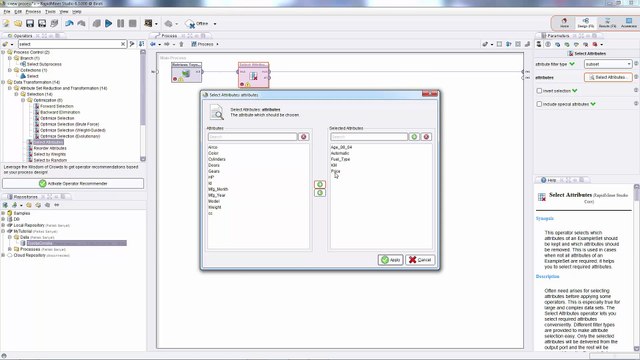Pause the process with the pause button
The image size is (640, 360).
(x=120, y=24)
